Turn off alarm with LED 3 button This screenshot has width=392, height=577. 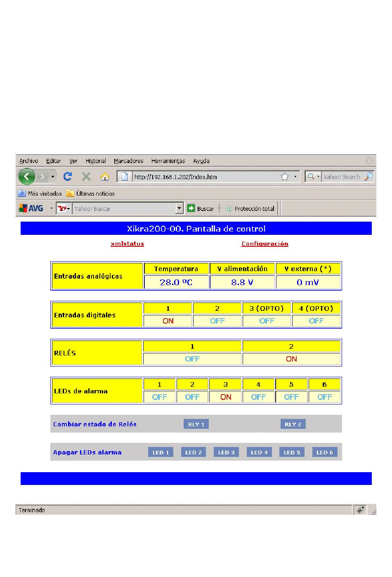[x=227, y=452]
